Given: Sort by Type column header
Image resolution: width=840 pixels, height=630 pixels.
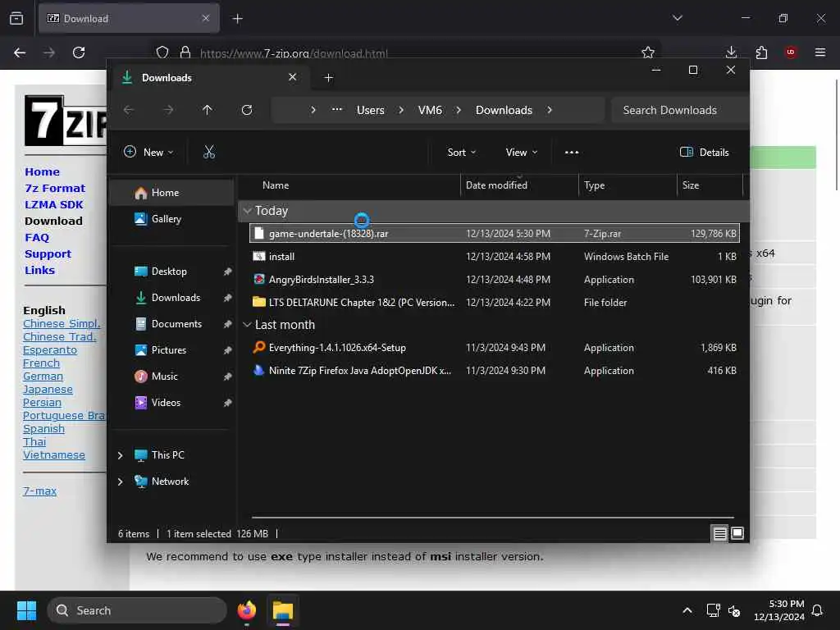Looking at the screenshot, I should 594,185.
